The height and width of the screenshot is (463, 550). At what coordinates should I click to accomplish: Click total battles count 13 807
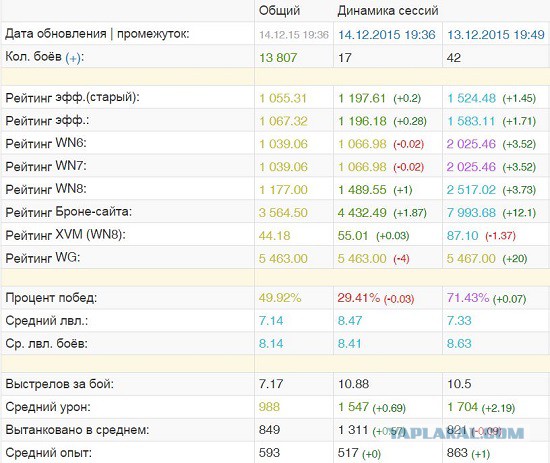point(278,58)
